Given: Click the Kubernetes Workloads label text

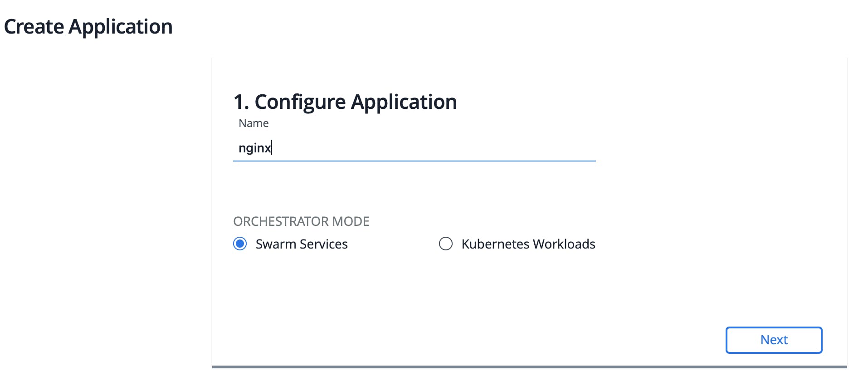Looking at the screenshot, I should (x=528, y=244).
